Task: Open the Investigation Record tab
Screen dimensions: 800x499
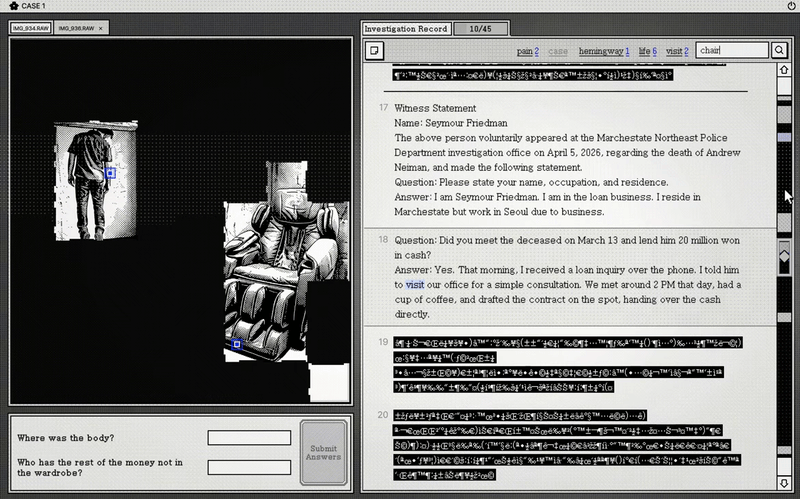Action: (x=406, y=29)
